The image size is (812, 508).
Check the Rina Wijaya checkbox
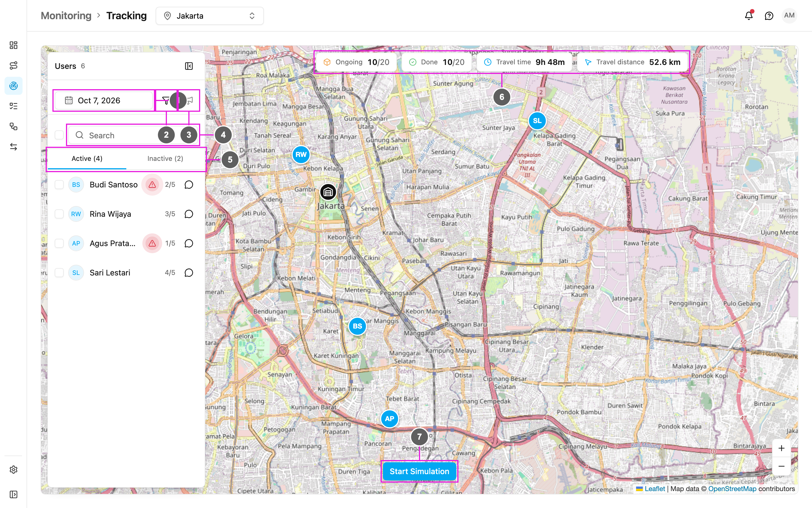click(x=59, y=214)
